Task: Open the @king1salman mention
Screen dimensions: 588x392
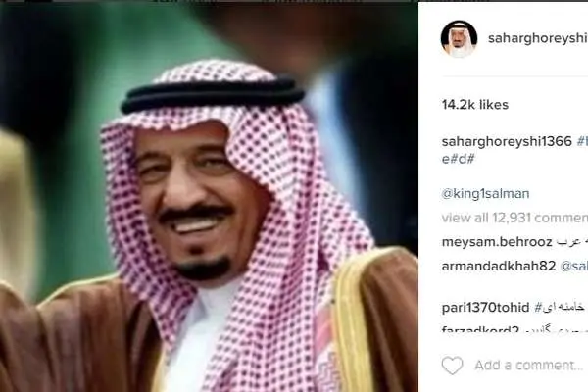Action: tap(486, 194)
